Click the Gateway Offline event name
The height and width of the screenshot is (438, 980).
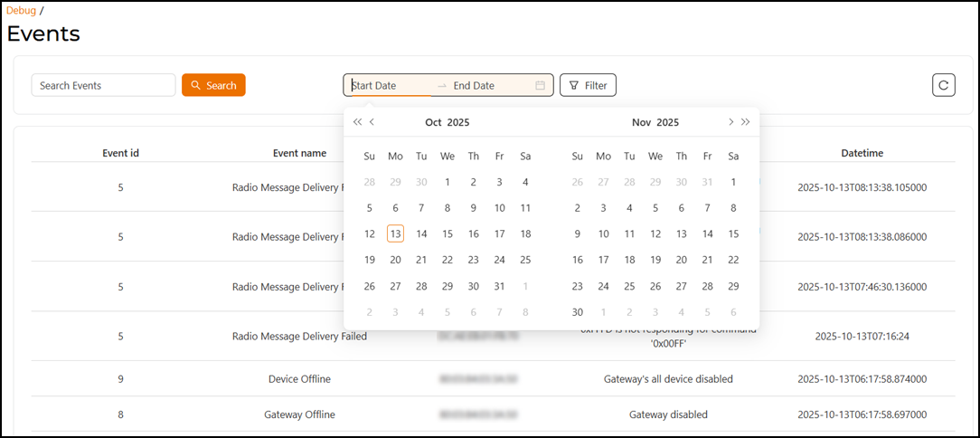tap(299, 414)
